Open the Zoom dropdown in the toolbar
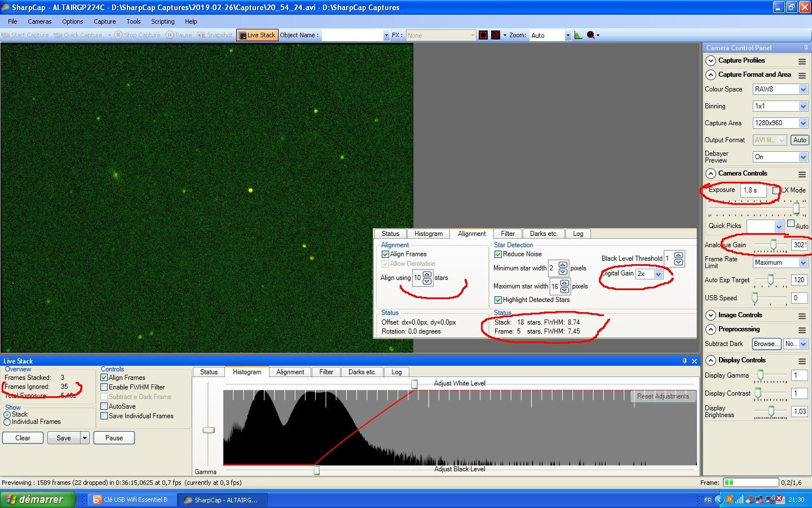The height and width of the screenshot is (508, 812). coord(567,36)
